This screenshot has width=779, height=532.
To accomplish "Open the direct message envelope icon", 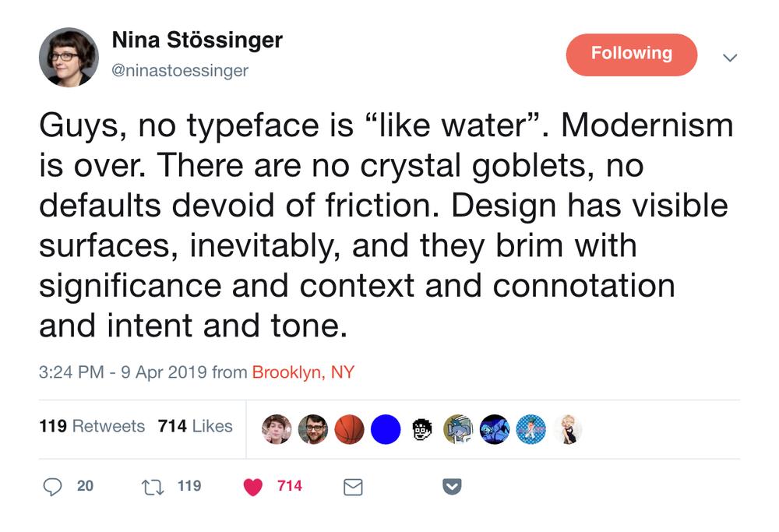I will point(353,488).
